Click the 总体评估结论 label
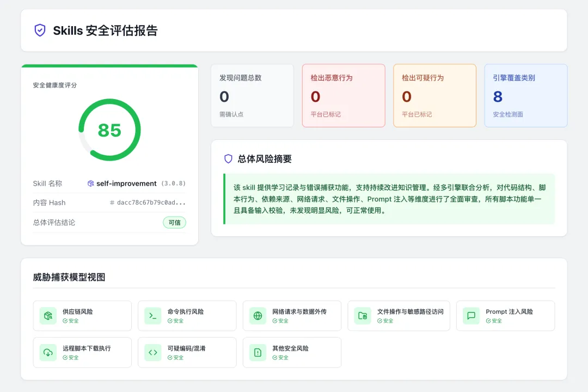The width and height of the screenshot is (588, 392). tap(54, 223)
